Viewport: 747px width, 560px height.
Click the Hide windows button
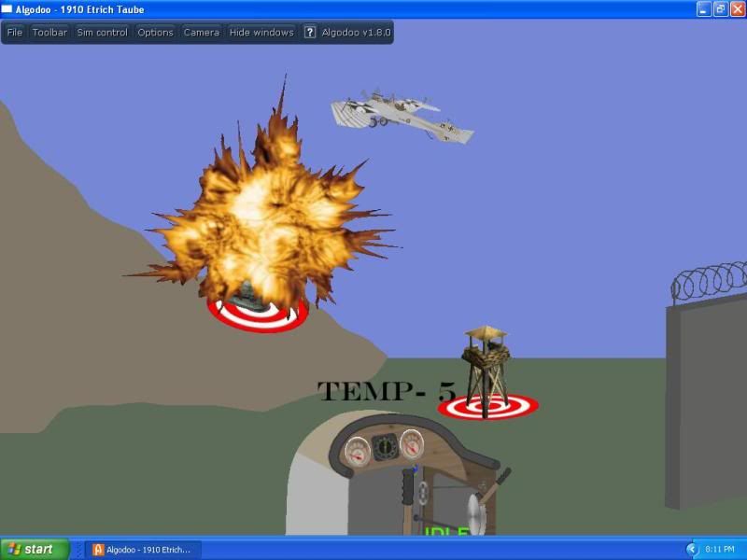261,33
